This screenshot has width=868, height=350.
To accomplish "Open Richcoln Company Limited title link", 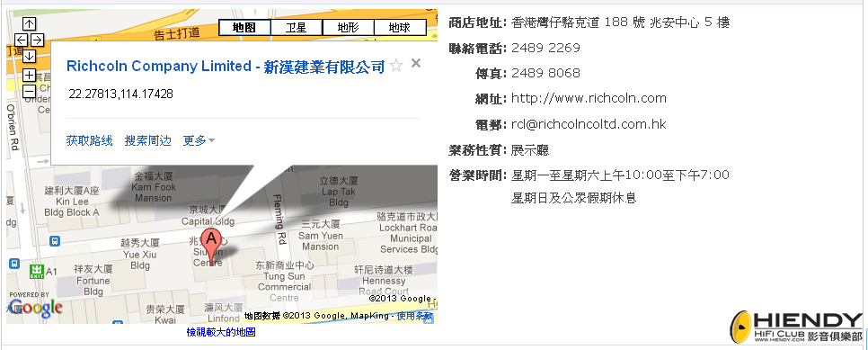I will coord(226,67).
